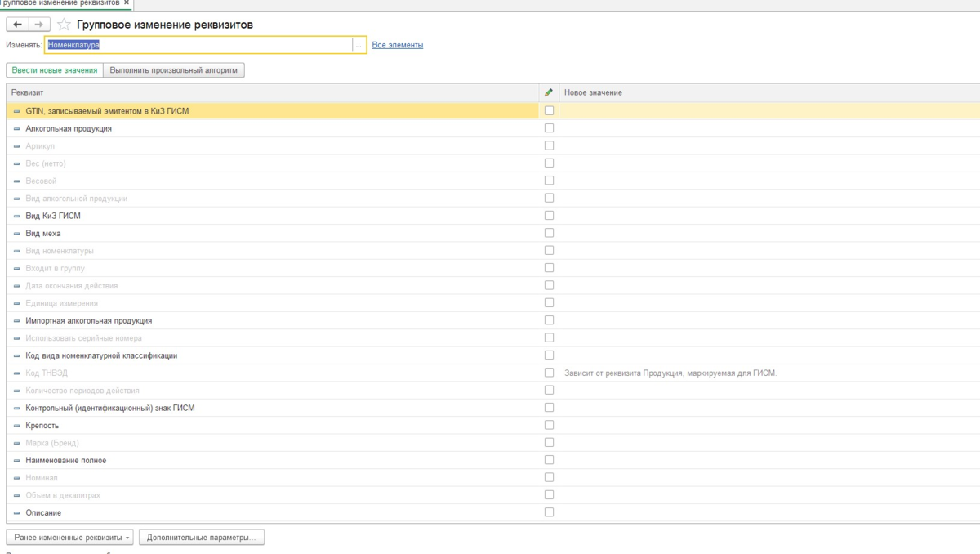Select the Наименование полное row text
The image size is (980, 554).
(x=66, y=461)
